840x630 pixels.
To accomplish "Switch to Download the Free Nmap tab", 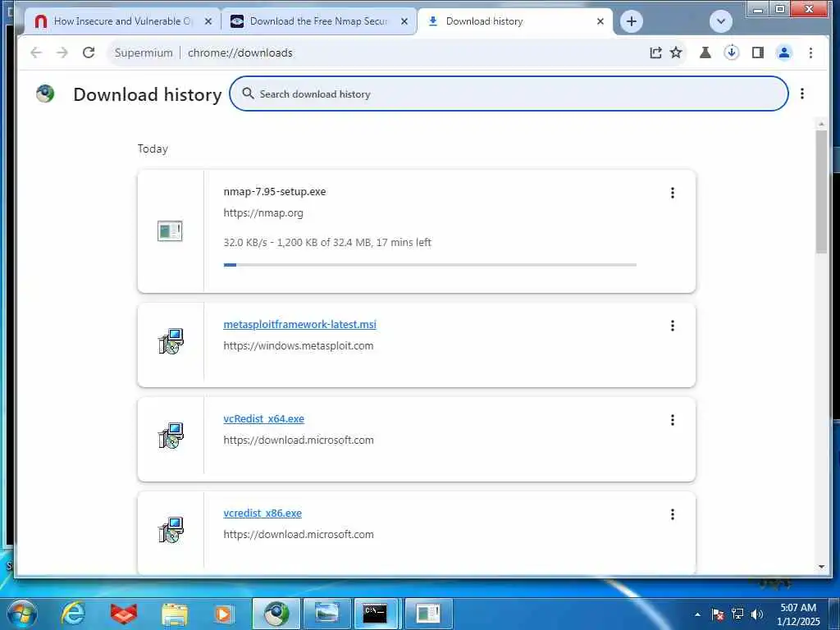I will coord(318,21).
